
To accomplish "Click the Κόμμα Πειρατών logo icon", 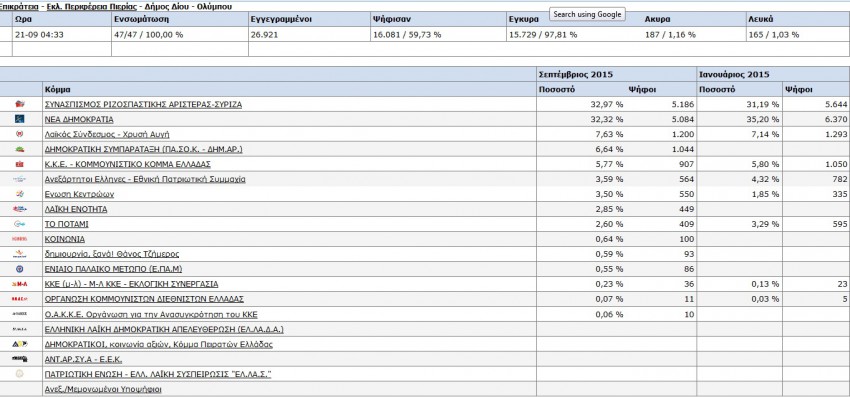I will click(x=20, y=344).
